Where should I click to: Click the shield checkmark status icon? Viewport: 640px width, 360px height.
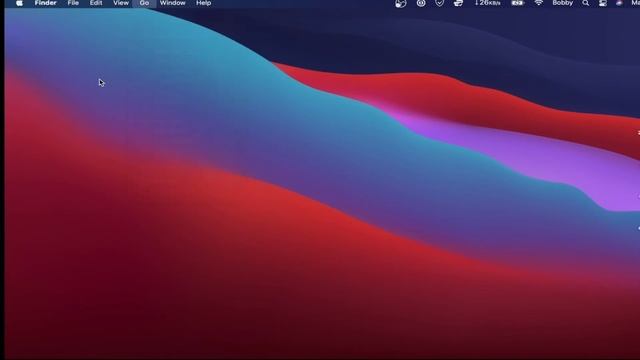pos(439,3)
